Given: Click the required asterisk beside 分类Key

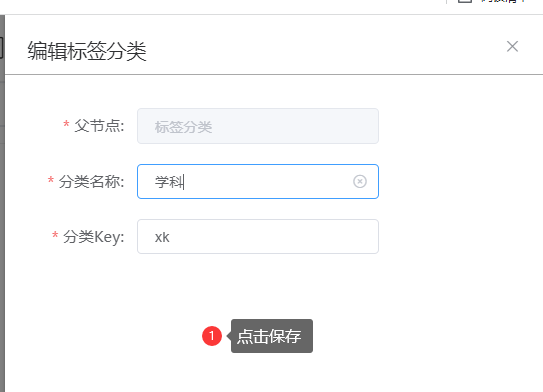Looking at the screenshot, I should pos(55,235).
